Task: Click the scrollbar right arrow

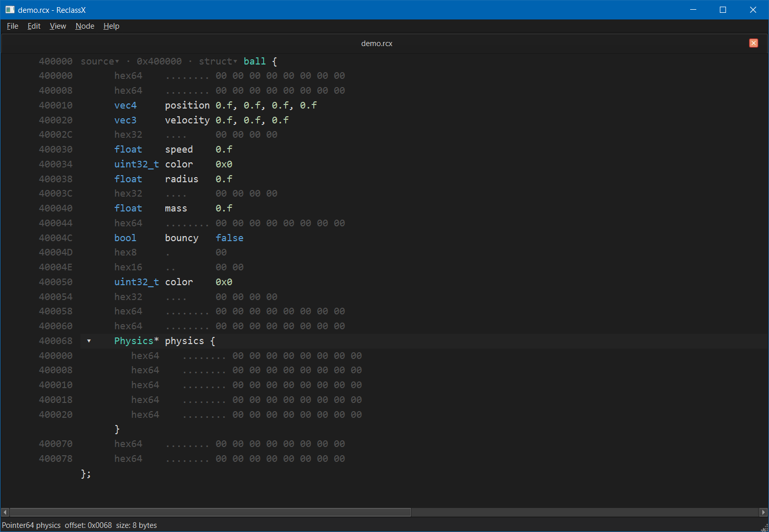Action: (x=763, y=512)
